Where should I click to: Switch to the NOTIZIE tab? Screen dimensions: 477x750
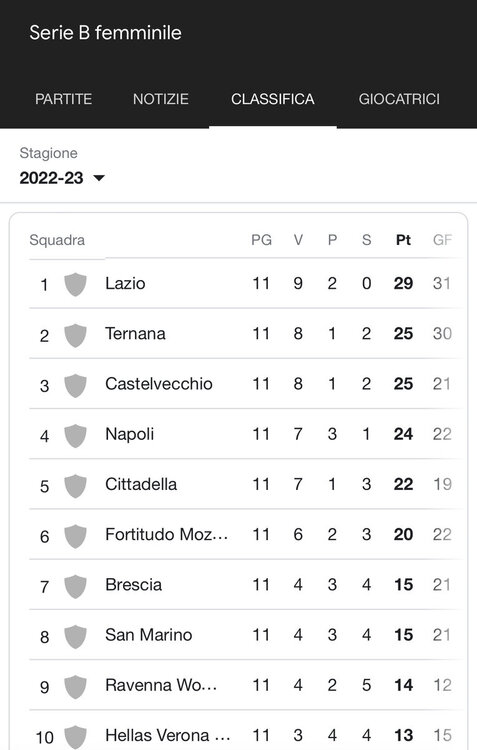[161, 99]
